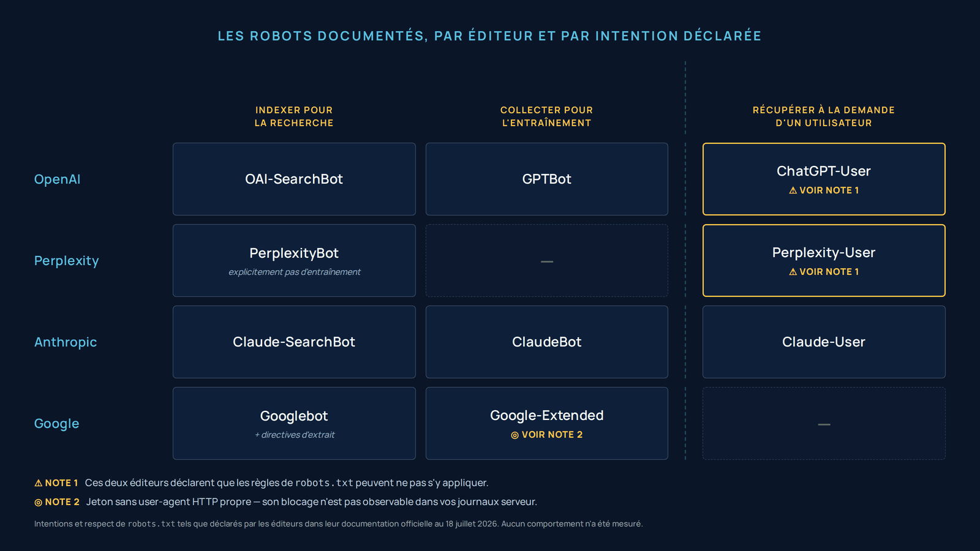Screen dimensions: 980x551
Task: Click the OAI-SearchBot cell
Action: pyautogui.click(x=294, y=179)
